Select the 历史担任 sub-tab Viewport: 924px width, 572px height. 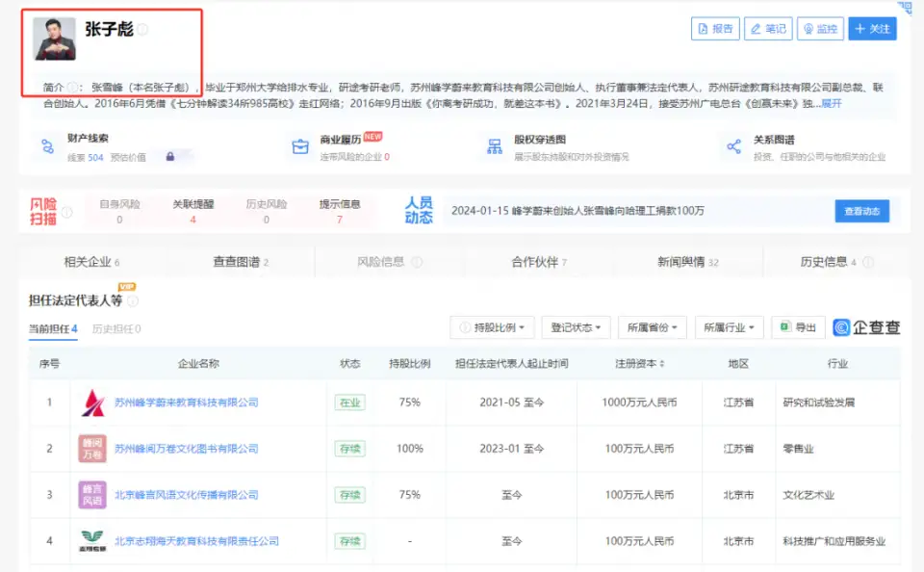pos(115,329)
